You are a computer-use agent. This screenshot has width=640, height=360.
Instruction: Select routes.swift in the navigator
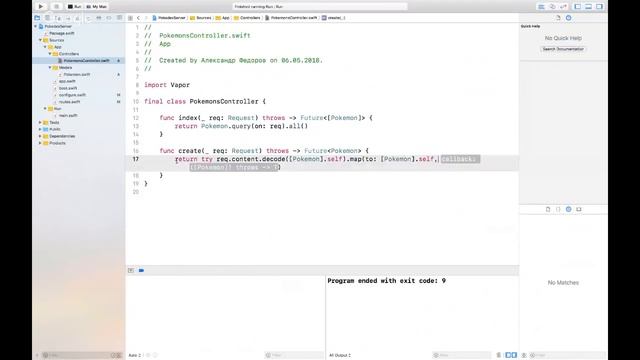(x=69, y=102)
